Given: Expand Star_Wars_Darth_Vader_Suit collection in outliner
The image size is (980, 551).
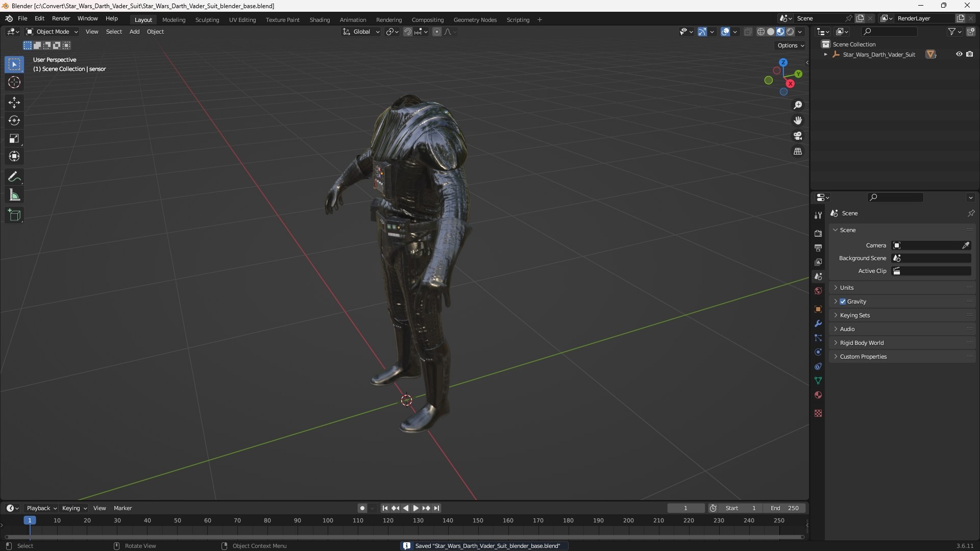Looking at the screenshot, I should pyautogui.click(x=826, y=54).
